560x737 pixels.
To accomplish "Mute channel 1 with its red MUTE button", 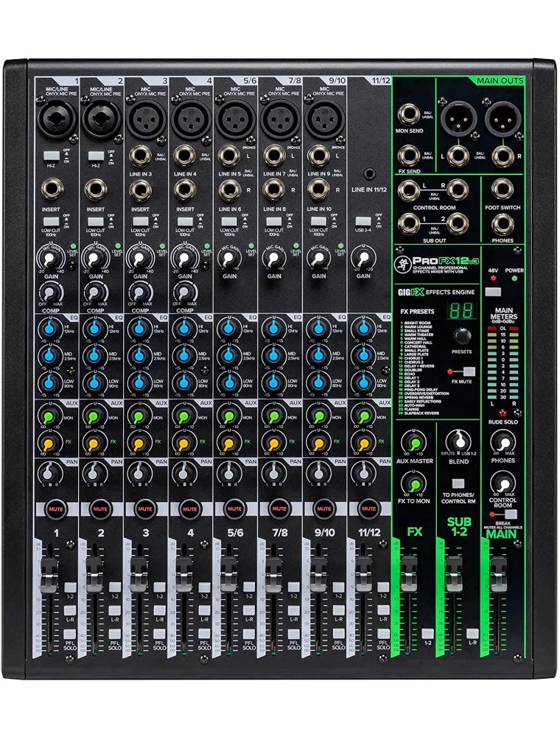I will click(56, 509).
